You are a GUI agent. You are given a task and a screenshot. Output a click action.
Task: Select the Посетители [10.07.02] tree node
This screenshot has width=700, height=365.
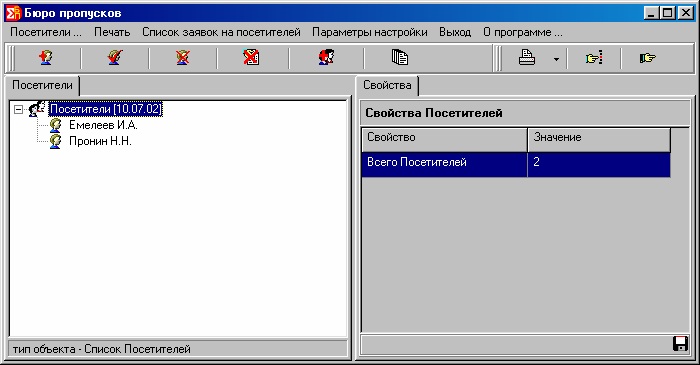pyautogui.click(x=106, y=109)
